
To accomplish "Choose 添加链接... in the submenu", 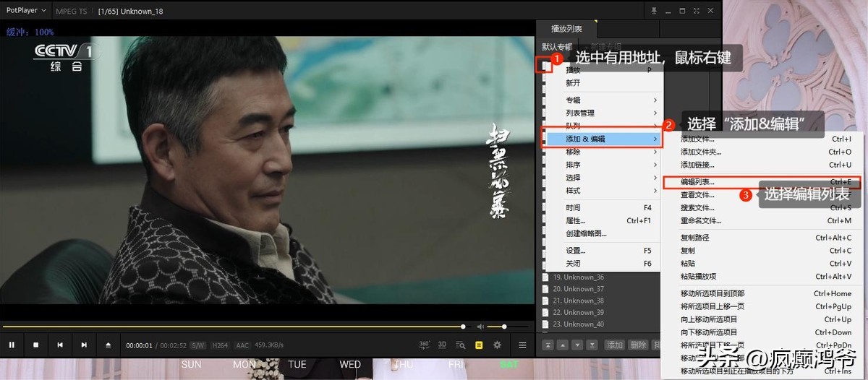I will 697,165.
